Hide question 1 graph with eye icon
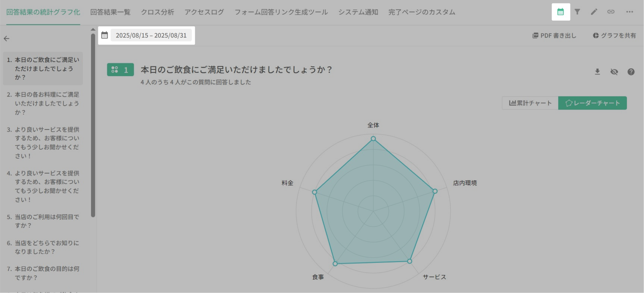Viewport: 644px width, 293px height. (614, 72)
